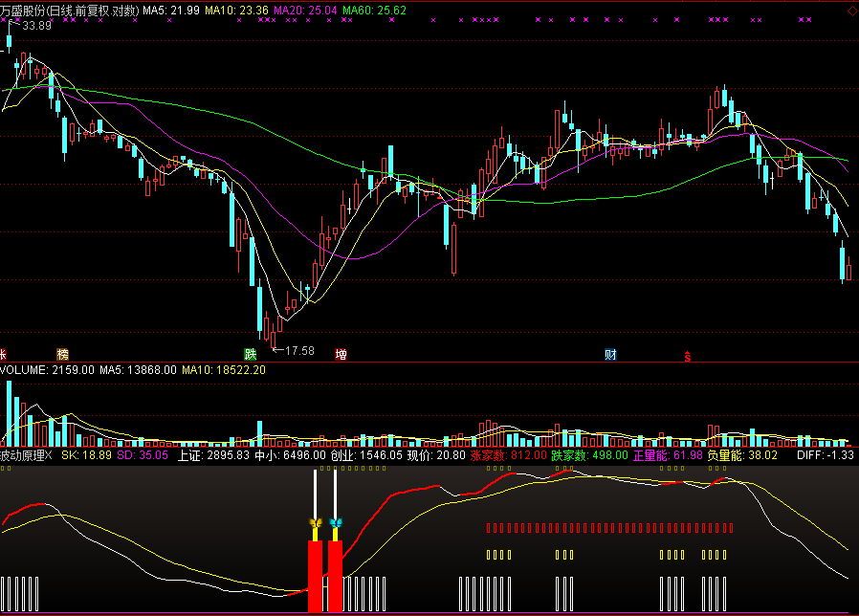This screenshot has width=859, height=616.
Task: Click the brown 榜 marker below the chart
Action: coord(63,354)
